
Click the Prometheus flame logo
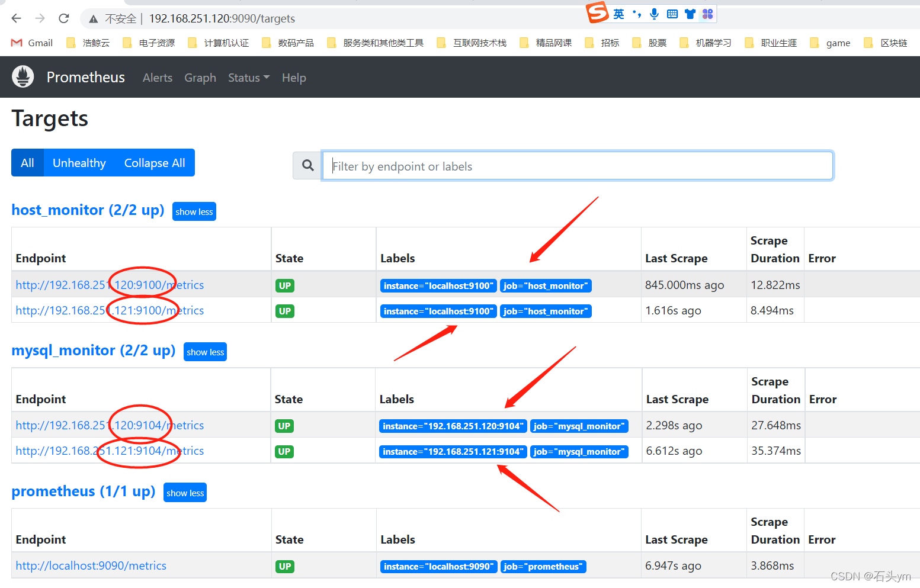(23, 77)
